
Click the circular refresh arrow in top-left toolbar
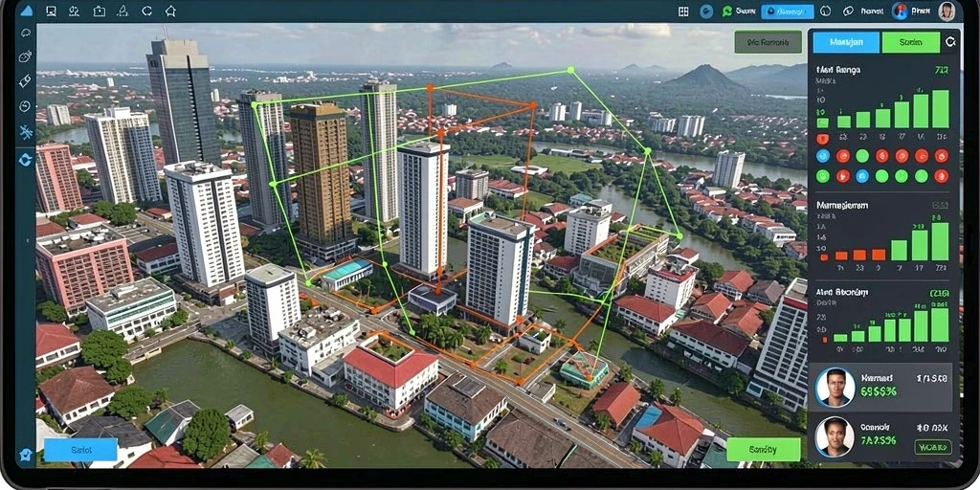point(146,11)
